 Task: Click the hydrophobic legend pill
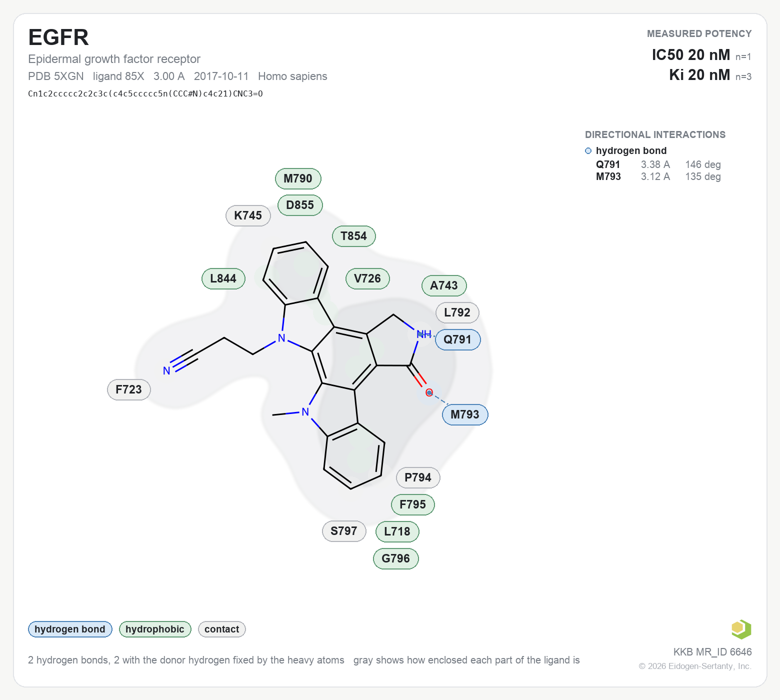[155, 629]
